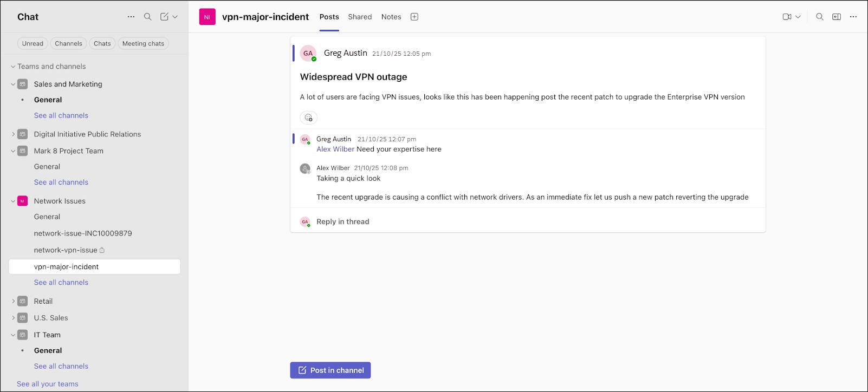Collapse the Network Issues team
This screenshot has width=868, height=392.
(13, 201)
